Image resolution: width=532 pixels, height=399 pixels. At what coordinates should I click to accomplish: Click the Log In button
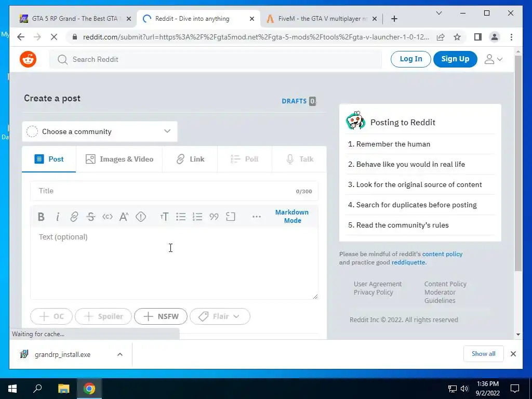tap(411, 59)
